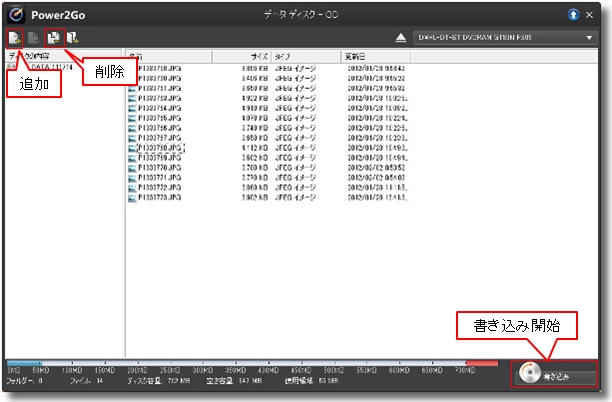The image size is (612, 402).
Task: Click the フォルダー count in the status bar
Action: [24, 381]
